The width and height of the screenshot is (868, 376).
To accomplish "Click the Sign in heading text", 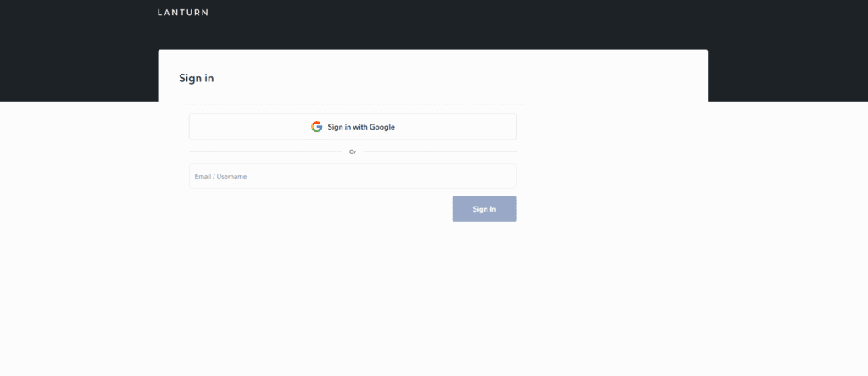I will tap(196, 78).
